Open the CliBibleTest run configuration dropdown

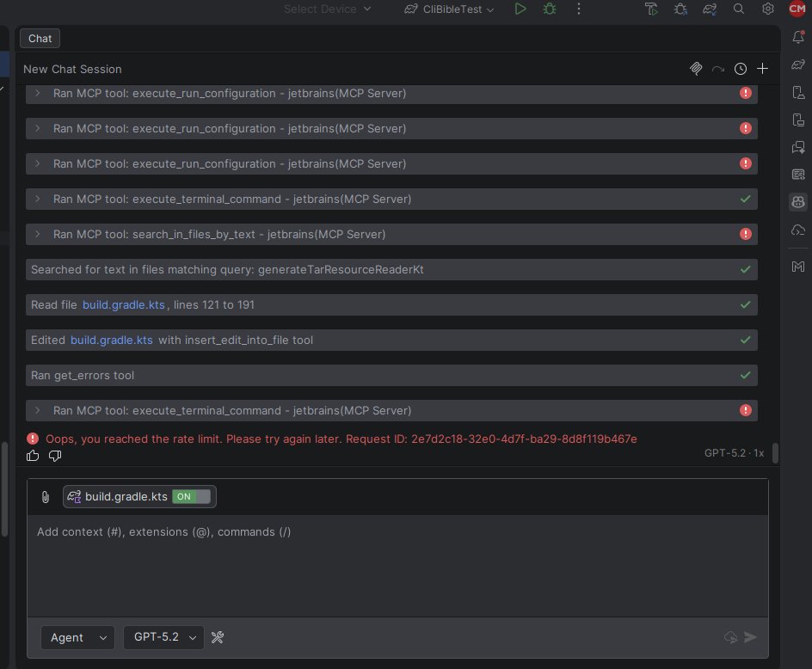448,9
